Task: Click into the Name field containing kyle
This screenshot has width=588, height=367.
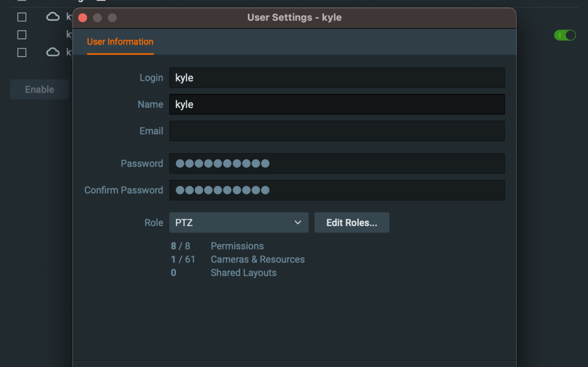Action: click(x=337, y=104)
